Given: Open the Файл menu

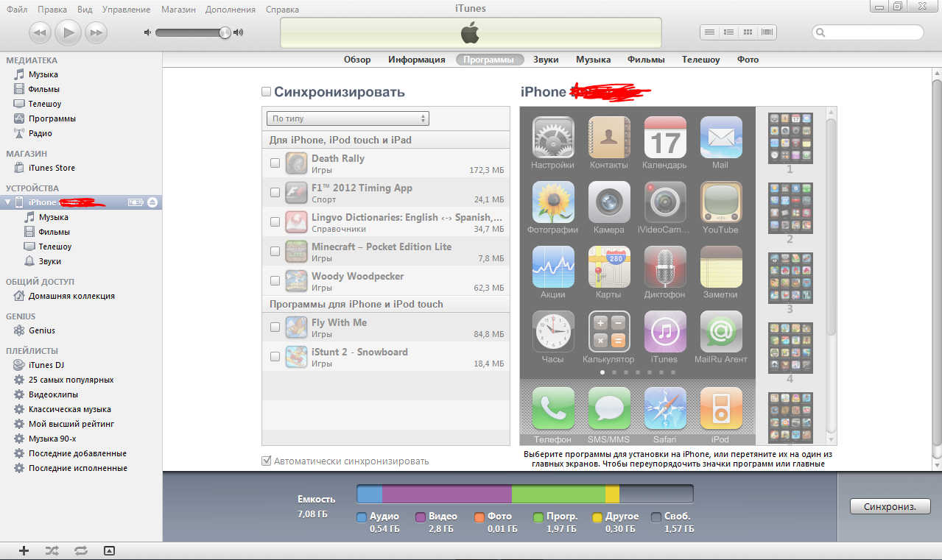Looking at the screenshot, I should (x=16, y=10).
